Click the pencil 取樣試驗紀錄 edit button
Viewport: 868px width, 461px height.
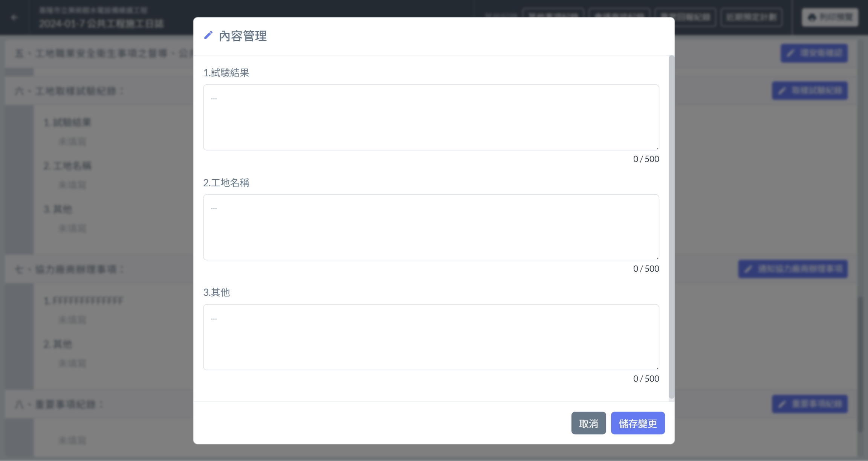[x=810, y=91]
